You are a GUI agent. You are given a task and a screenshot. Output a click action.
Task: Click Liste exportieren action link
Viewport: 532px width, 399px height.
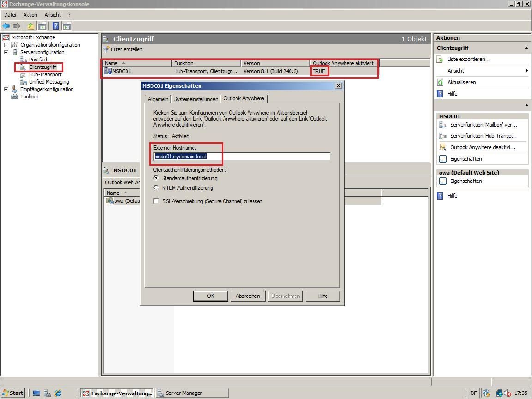(x=469, y=60)
